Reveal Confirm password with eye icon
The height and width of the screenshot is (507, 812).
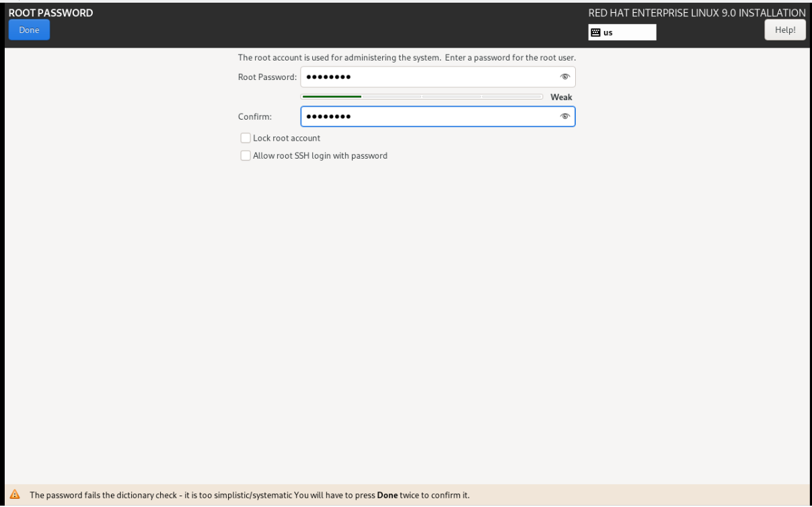point(565,117)
